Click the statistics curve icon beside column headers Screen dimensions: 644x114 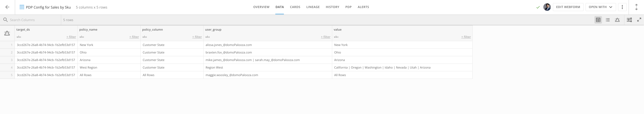pos(7,33)
